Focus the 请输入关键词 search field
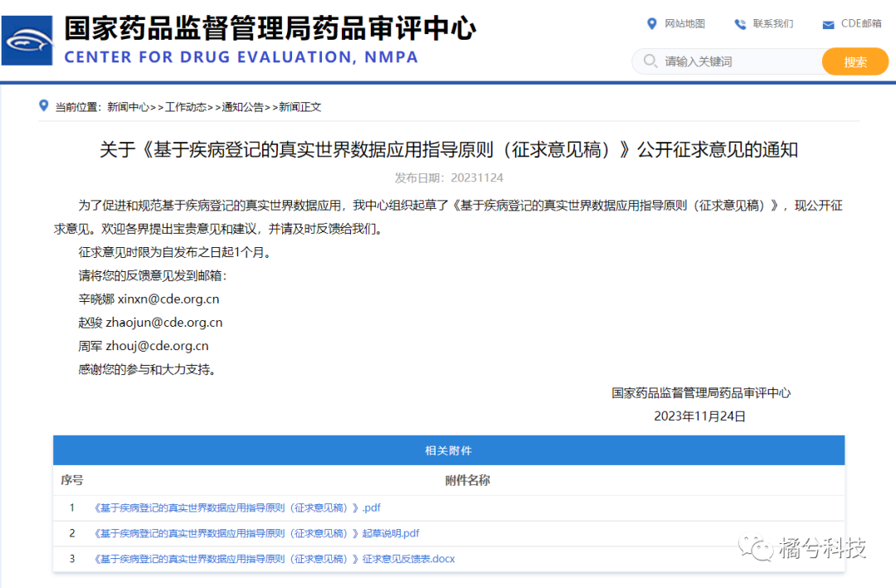The width and height of the screenshot is (896, 588). coord(727,61)
